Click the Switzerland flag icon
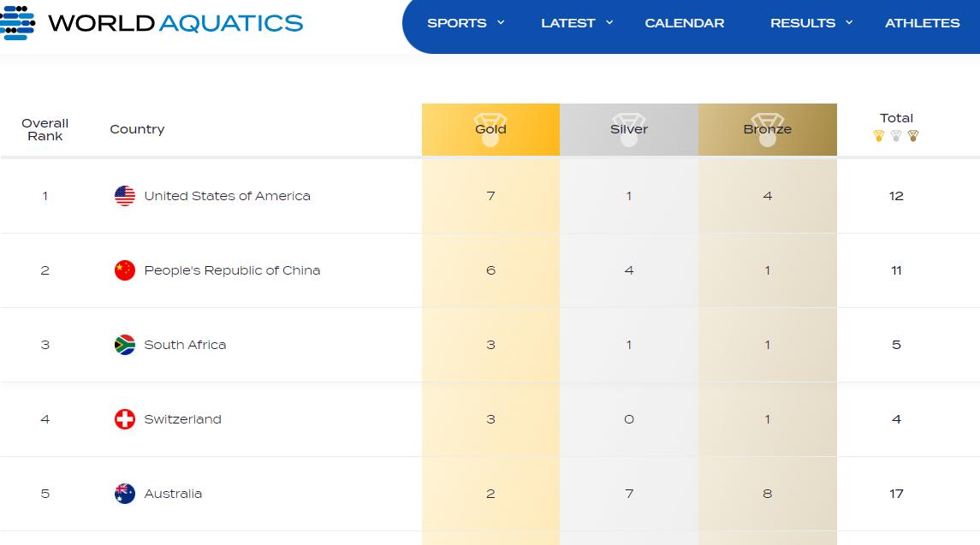 (125, 419)
